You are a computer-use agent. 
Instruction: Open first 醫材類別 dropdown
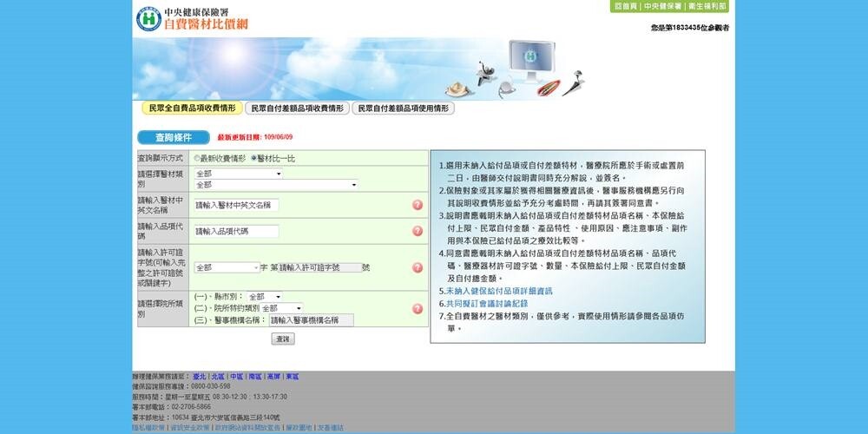click(239, 174)
